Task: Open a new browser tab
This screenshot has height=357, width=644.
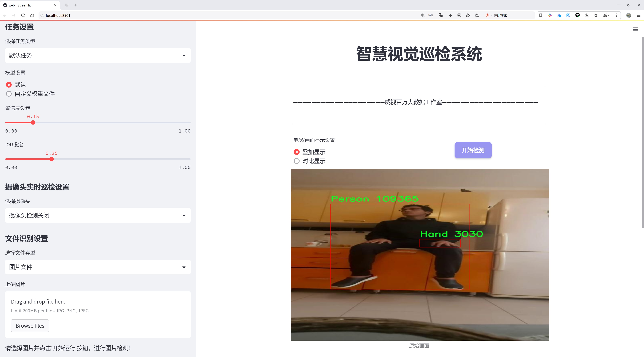Action: pyautogui.click(x=76, y=5)
